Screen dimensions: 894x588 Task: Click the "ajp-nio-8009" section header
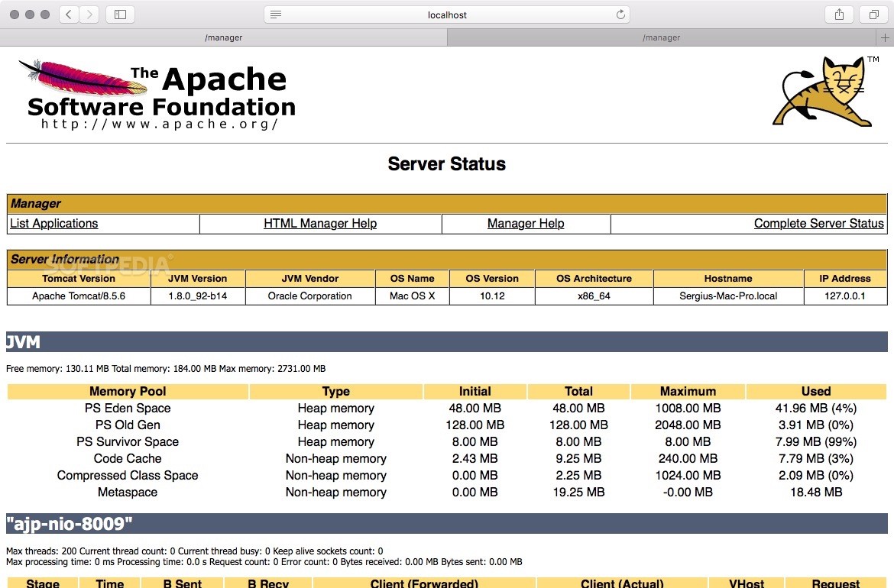pyautogui.click(x=446, y=524)
